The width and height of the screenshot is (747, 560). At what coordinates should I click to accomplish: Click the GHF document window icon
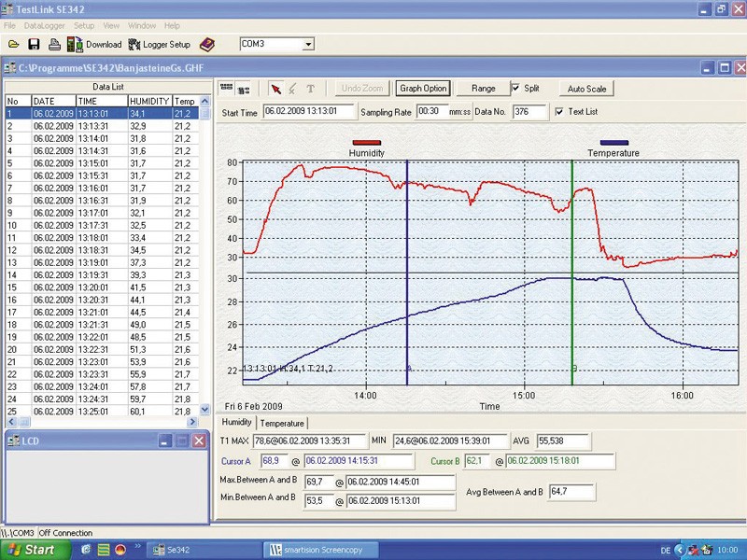point(10,68)
